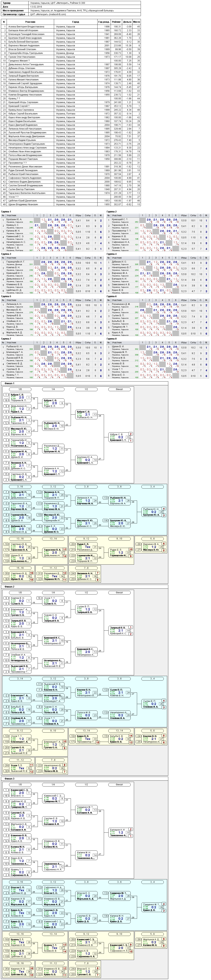Click the 1/4 round label in Финал-1
This screenshot has height=980, width=211.
[53, 389]
